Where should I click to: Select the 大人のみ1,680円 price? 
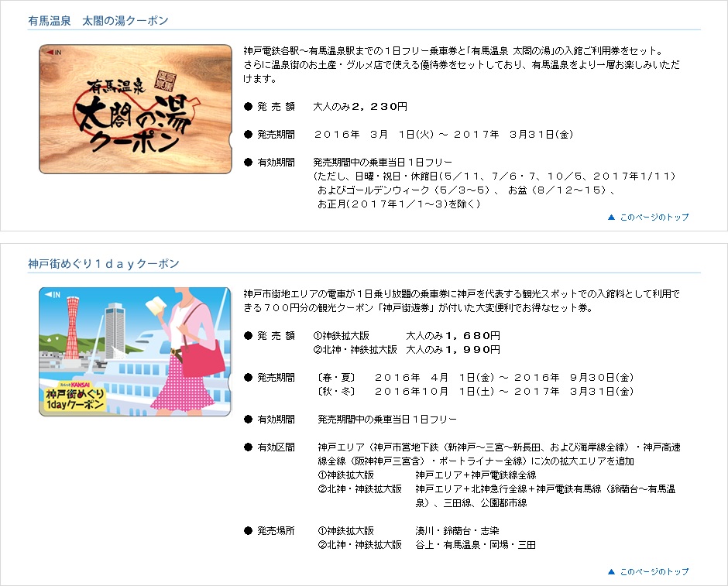453,335
